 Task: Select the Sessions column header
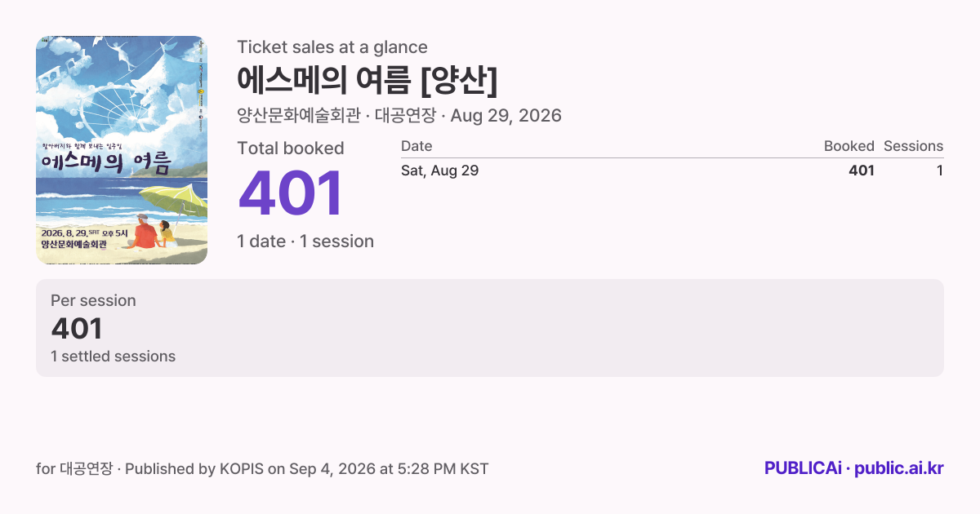(x=913, y=146)
